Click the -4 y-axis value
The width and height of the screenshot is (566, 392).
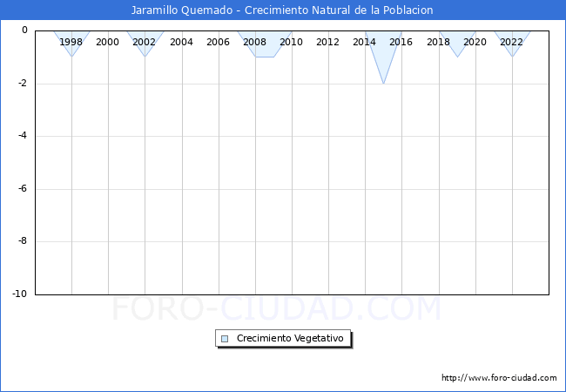coord(23,136)
